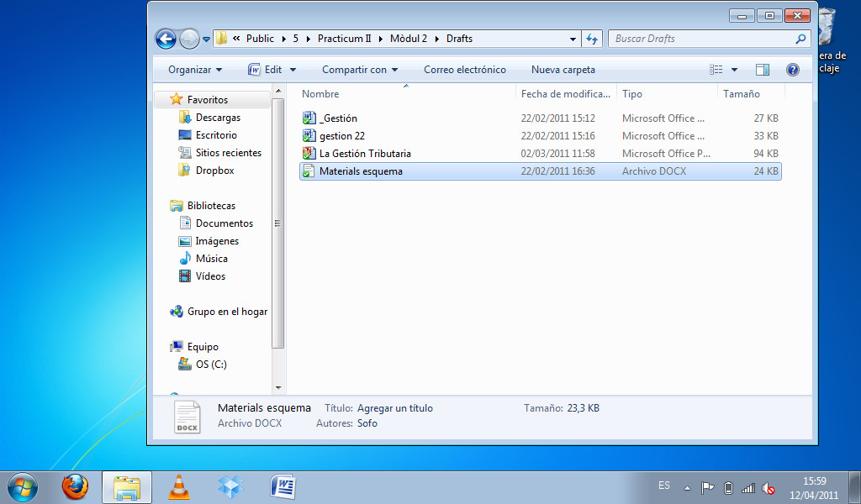This screenshot has height=504, width=861.
Task: Click the Buscar Drafts search field
Action: tap(701, 39)
